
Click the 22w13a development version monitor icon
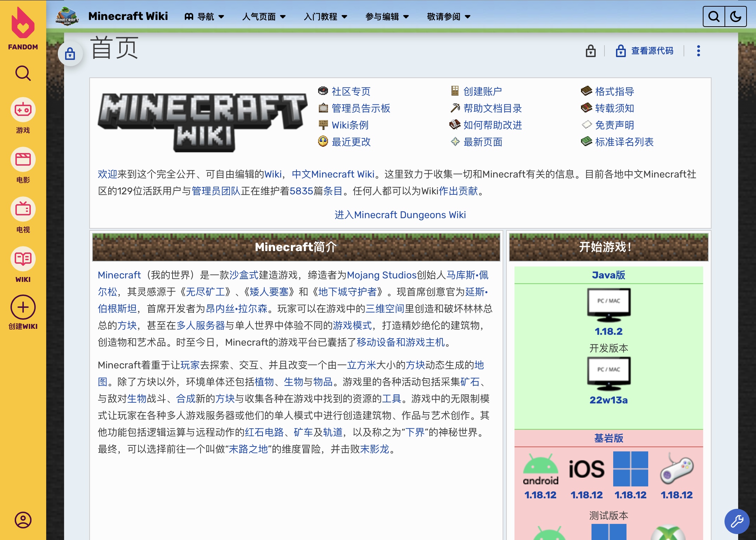coord(609,374)
